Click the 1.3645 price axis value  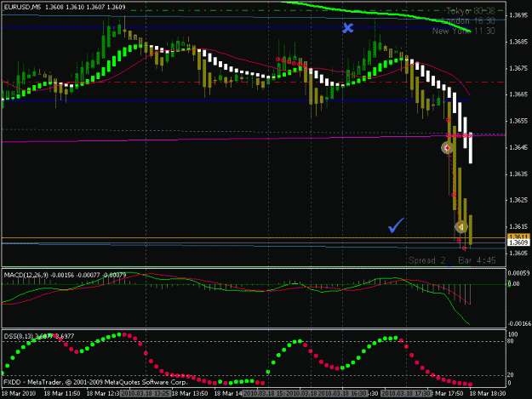coord(518,147)
